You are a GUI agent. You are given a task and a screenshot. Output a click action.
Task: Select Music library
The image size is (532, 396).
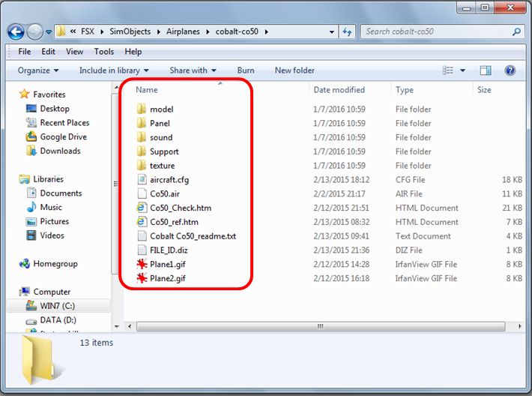click(x=44, y=207)
